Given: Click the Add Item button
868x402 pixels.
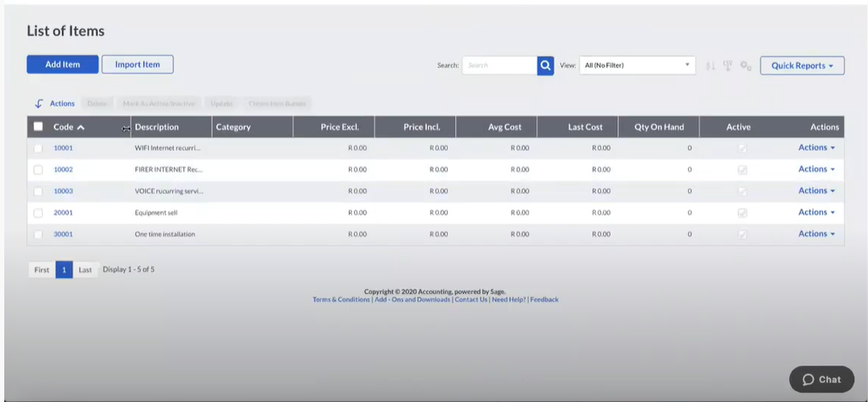Looking at the screenshot, I should 62,64.
